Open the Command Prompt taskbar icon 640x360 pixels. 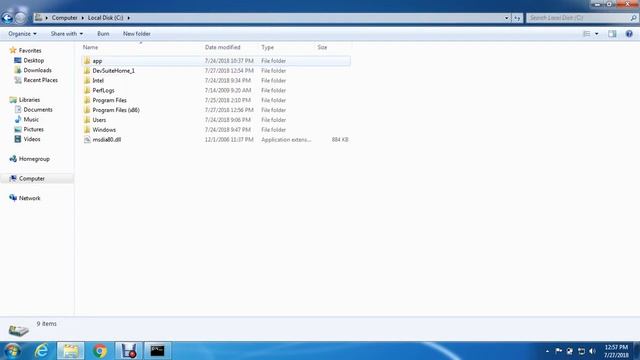(x=158, y=351)
